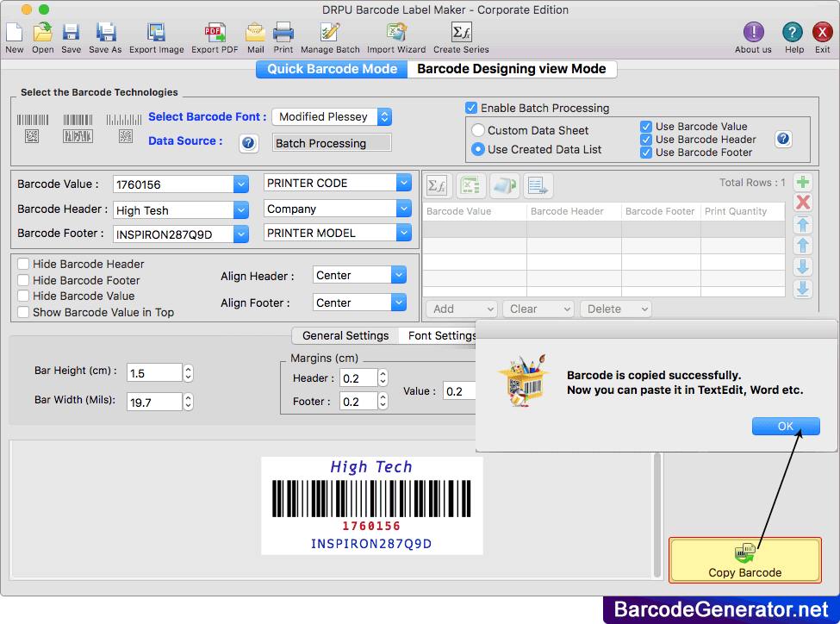
Task: Open the Font Settings tab
Action: (438, 335)
